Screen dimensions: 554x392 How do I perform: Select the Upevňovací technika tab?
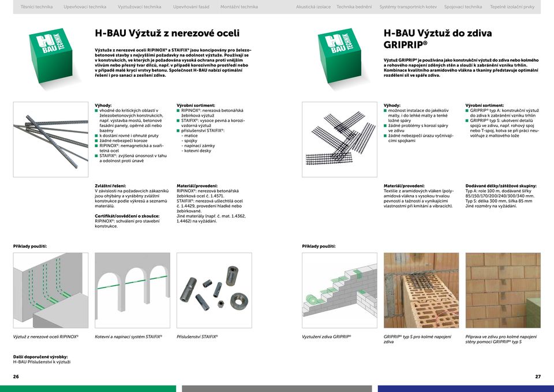click(x=85, y=7)
